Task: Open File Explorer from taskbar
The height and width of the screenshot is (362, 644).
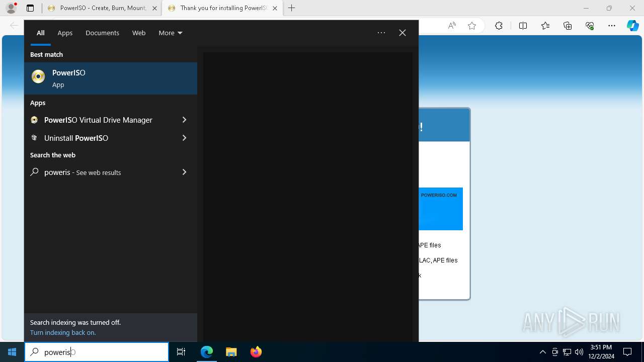Action: click(231, 352)
